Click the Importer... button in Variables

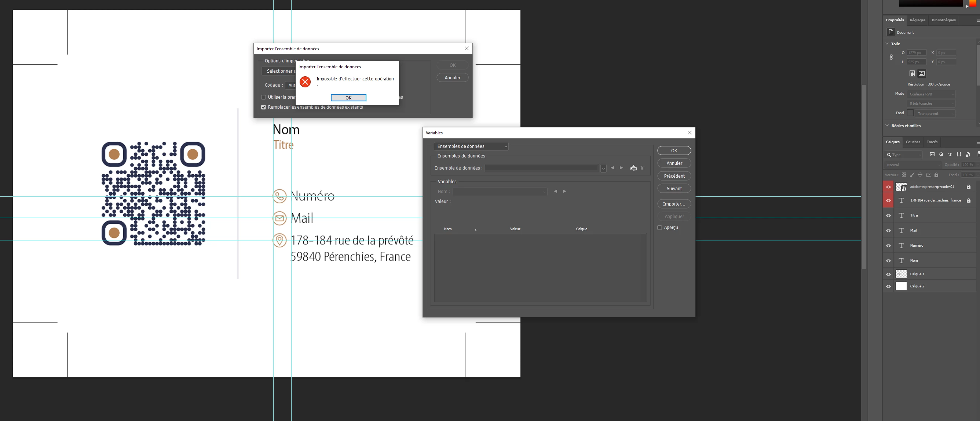674,204
